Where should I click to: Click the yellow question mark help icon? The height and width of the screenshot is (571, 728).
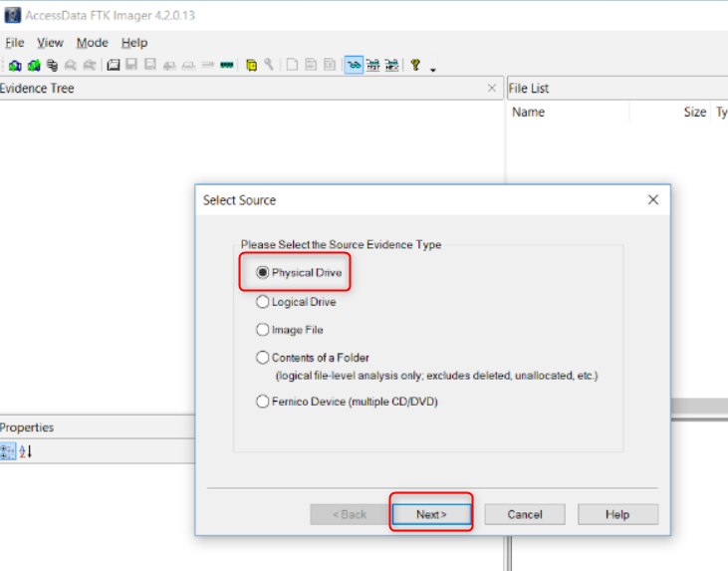pos(415,65)
